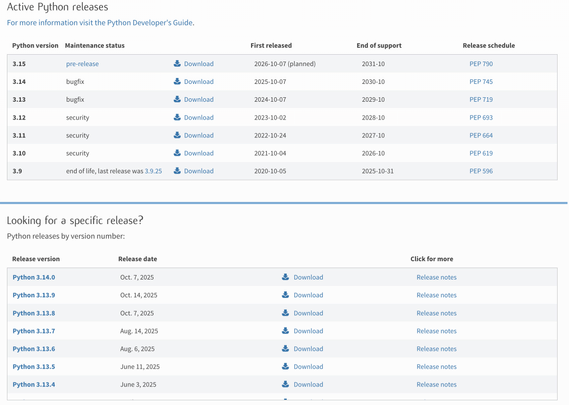Click Download text for Python 3.13.5 release
This screenshot has width=569, height=405.
point(308,367)
